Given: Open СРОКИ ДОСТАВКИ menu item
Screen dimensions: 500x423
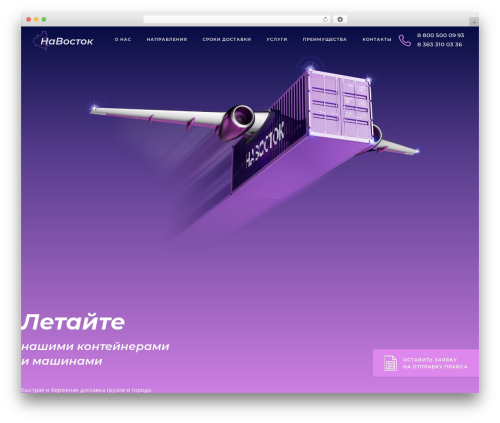Looking at the screenshot, I should pyautogui.click(x=227, y=39).
